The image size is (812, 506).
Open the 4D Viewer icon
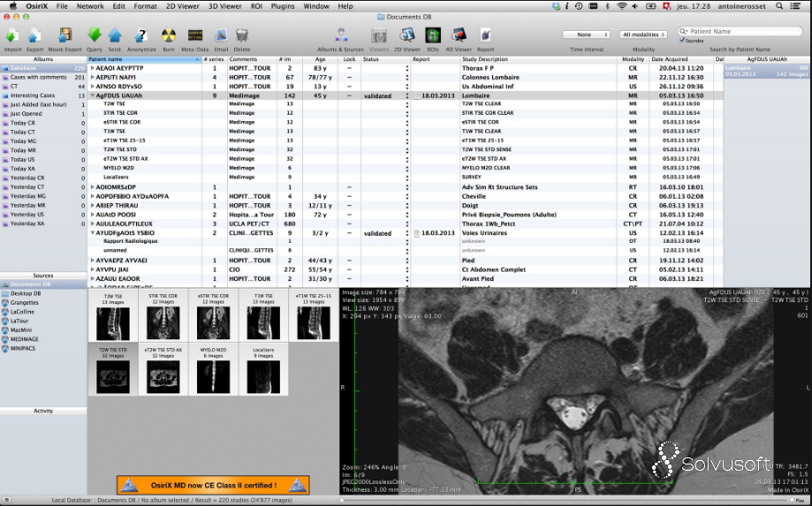[459, 35]
